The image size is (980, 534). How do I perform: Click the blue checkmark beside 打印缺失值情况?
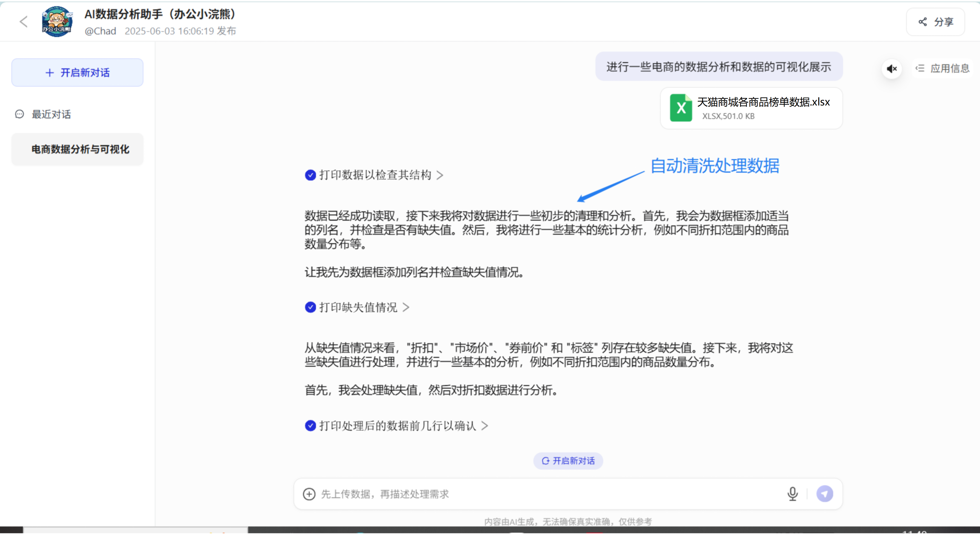coord(310,307)
